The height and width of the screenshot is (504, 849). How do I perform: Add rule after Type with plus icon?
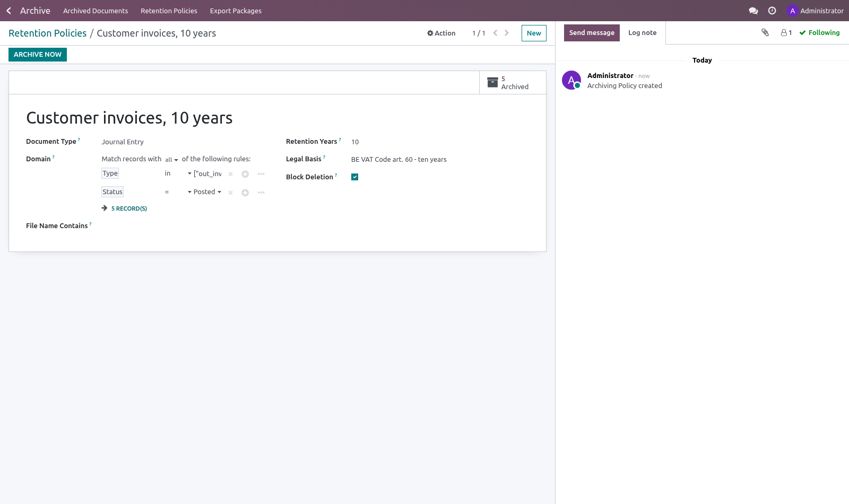(x=245, y=174)
